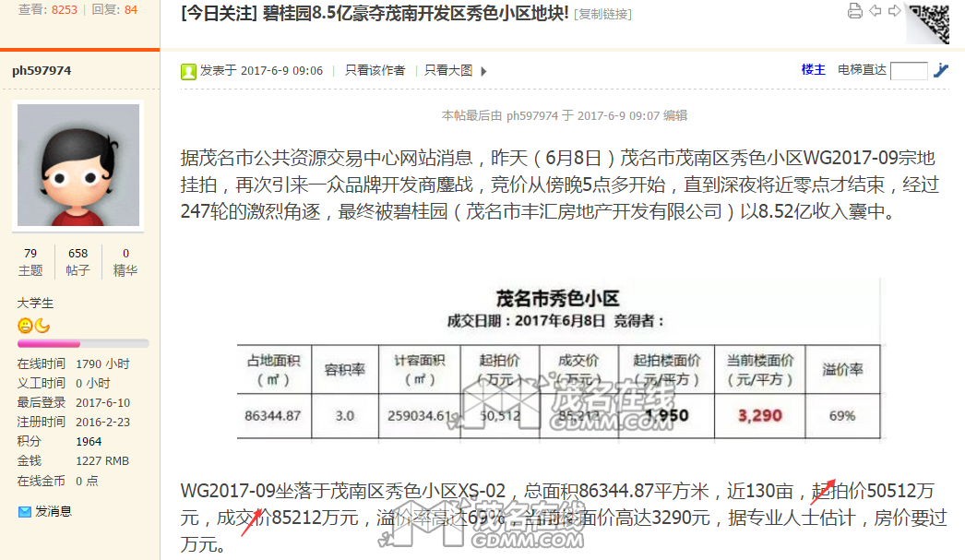View the user's 79 主题 count

point(30,261)
